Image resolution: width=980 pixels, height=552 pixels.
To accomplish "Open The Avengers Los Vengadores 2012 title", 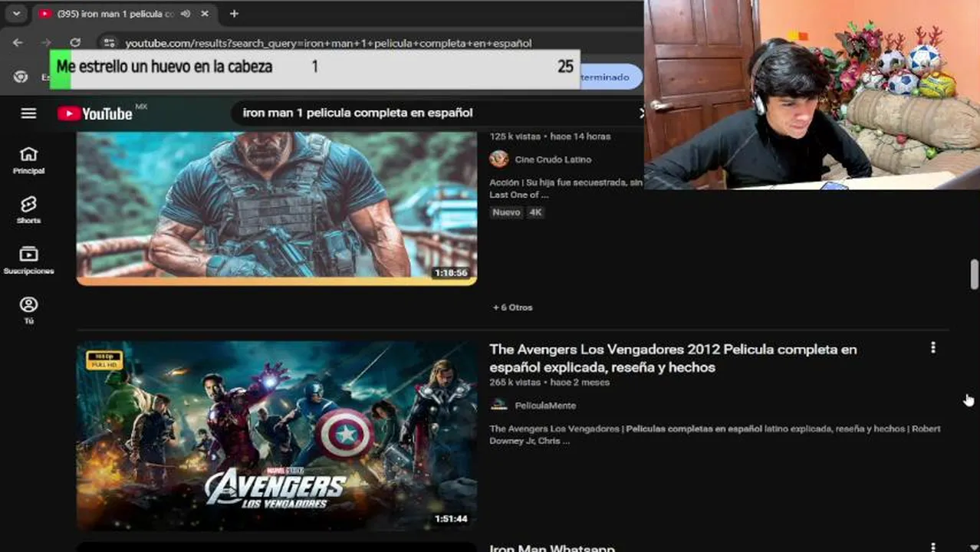I will coord(673,358).
